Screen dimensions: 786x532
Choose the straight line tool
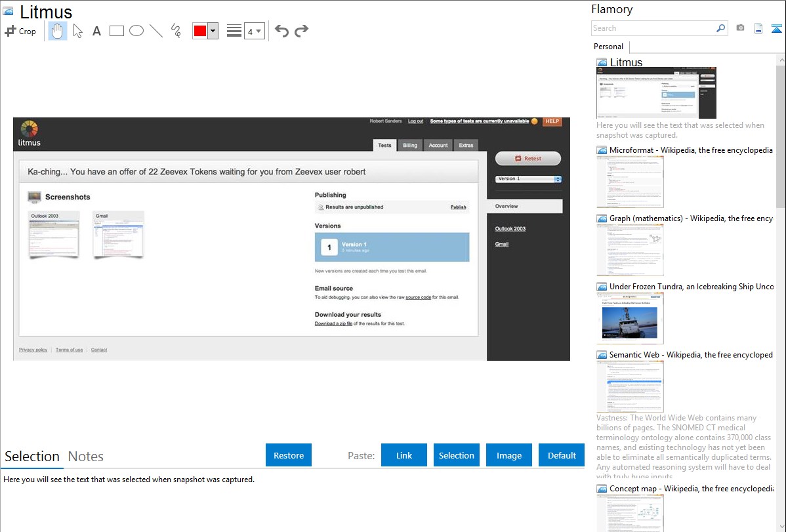(x=156, y=31)
